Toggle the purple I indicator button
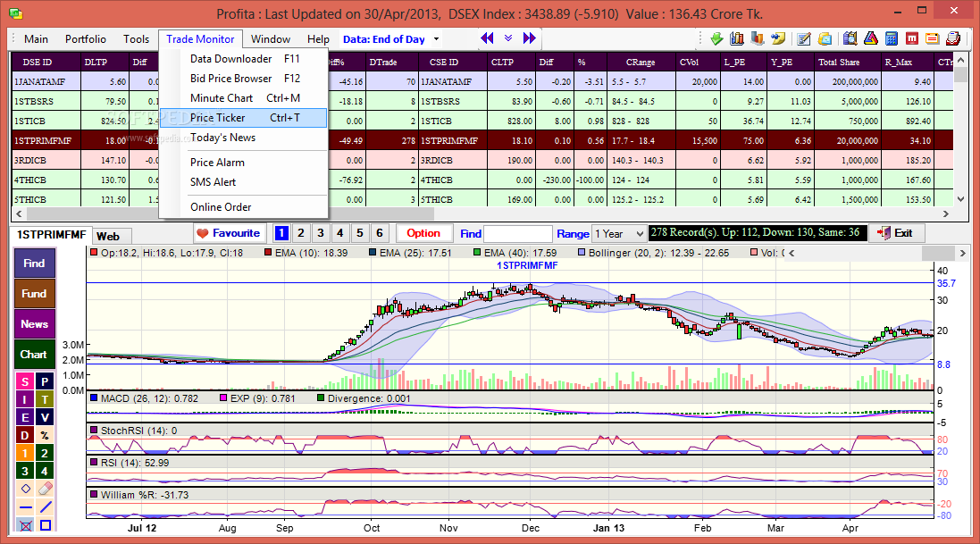The height and width of the screenshot is (544, 980). (x=25, y=399)
